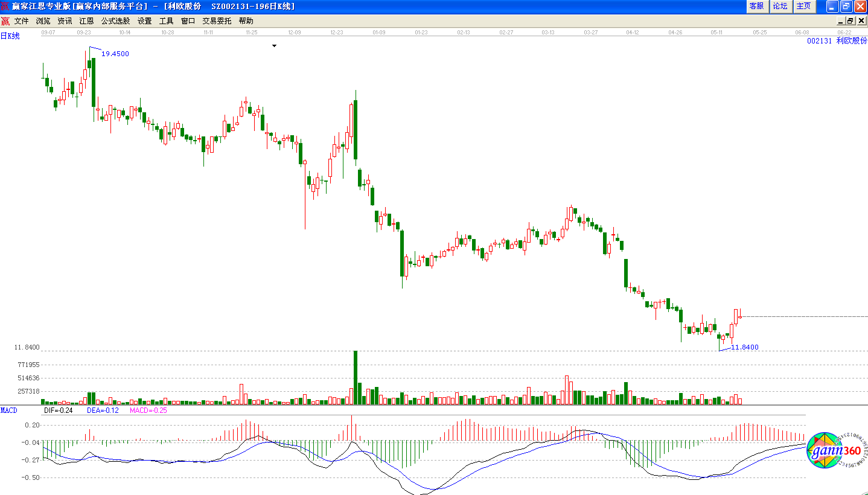The height and width of the screenshot is (495, 868).
Task: Click the 05-11 date on the time axis
Action: 717,32
